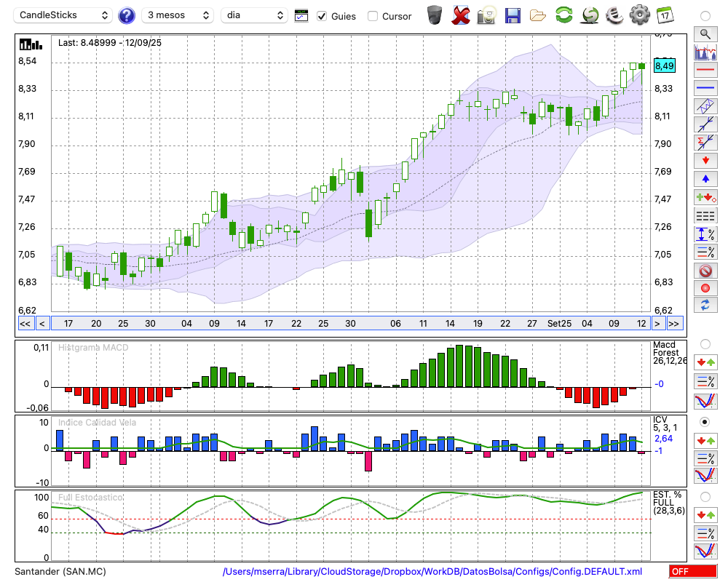Image resolution: width=728 pixels, height=582 pixels.
Task: Click 'Macd Forest 26,12,26' parameters label
Action: (x=670, y=353)
